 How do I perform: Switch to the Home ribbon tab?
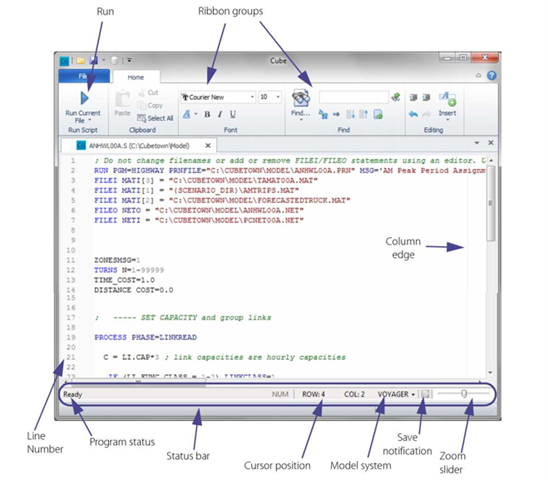click(x=136, y=77)
